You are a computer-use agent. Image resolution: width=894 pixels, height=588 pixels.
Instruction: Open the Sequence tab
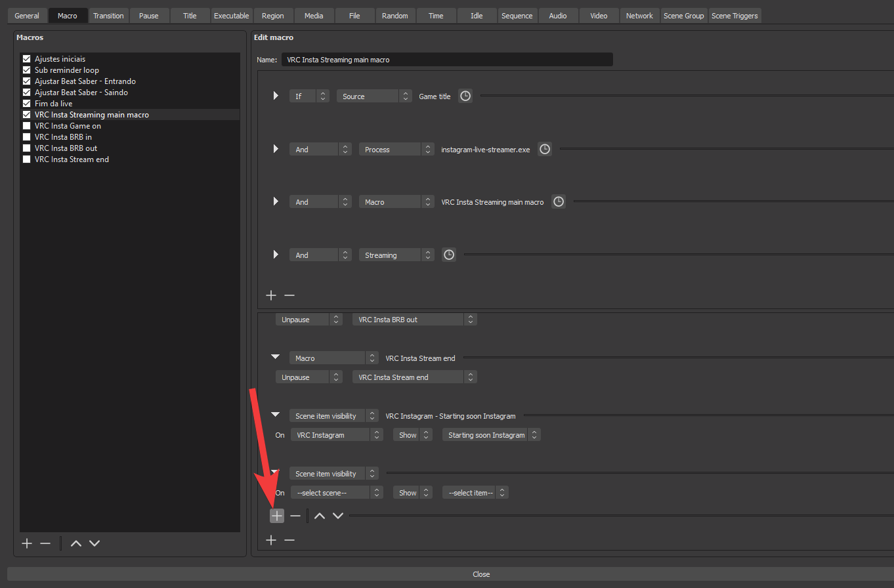pyautogui.click(x=517, y=16)
